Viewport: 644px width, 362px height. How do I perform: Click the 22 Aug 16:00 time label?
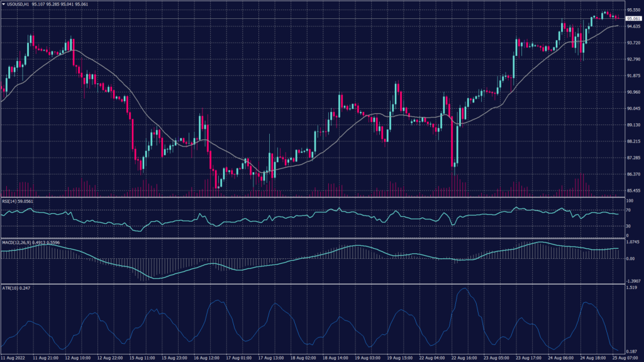pyautogui.click(x=465, y=356)
